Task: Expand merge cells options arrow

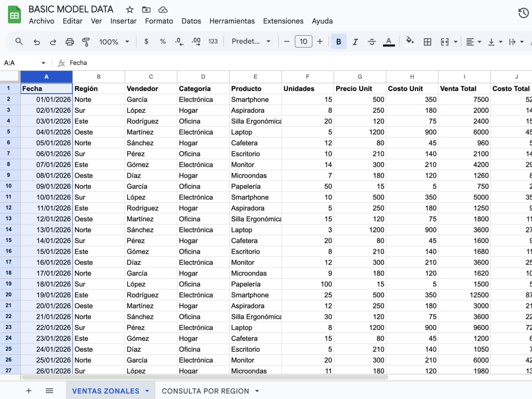Action: pyautogui.click(x=456, y=41)
